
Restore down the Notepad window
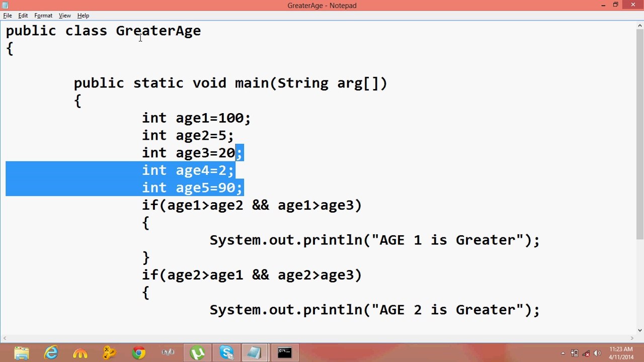[615, 5]
